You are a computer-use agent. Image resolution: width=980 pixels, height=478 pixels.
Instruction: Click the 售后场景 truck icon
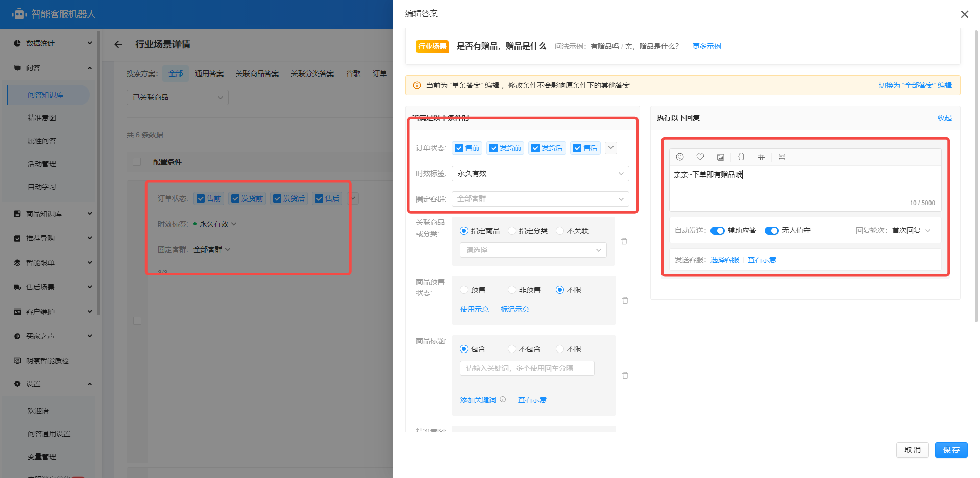pyautogui.click(x=17, y=287)
